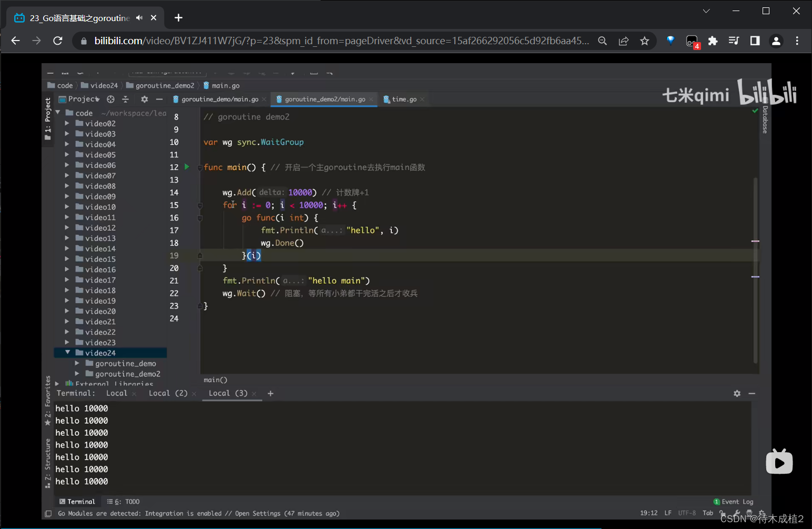
Task: Click the green inspection checkmark in editor
Action: point(755,111)
